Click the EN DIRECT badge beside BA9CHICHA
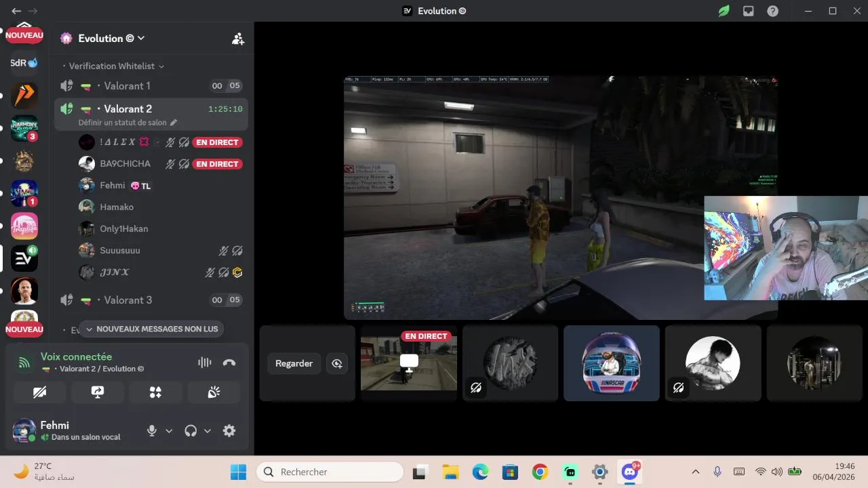Screen dimensions: 868x488 pos(217,164)
